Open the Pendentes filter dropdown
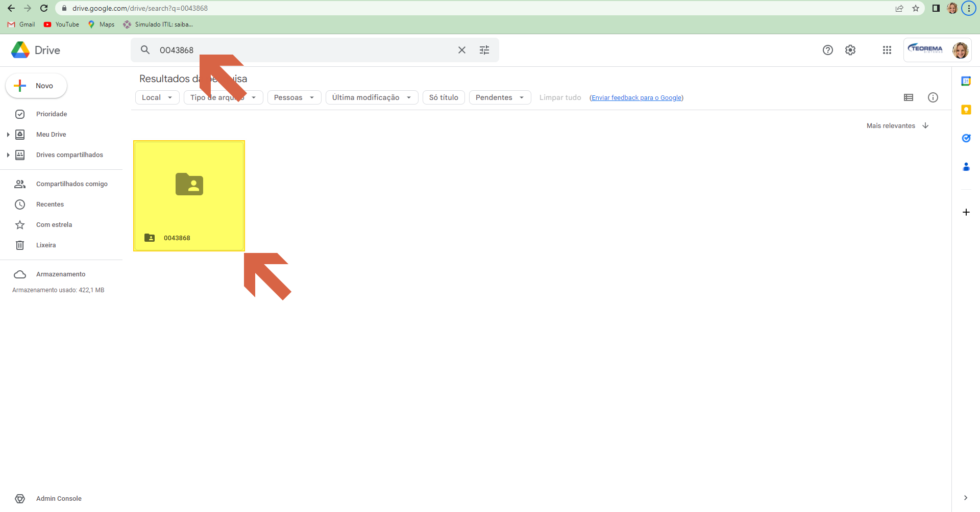The width and height of the screenshot is (980, 512). [x=500, y=97]
